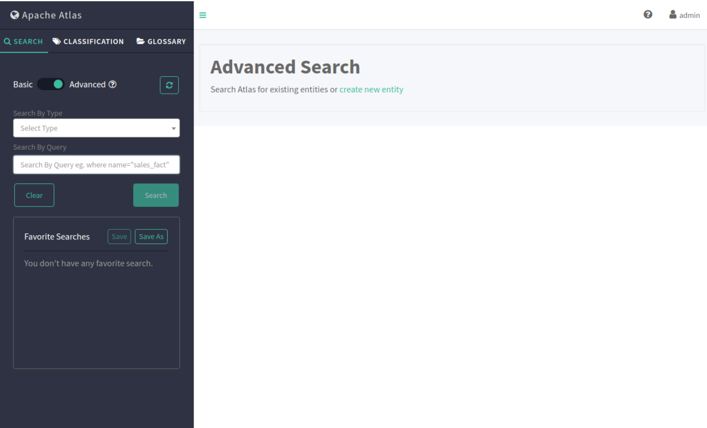Image resolution: width=707 pixels, height=428 pixels.
Task: Switch to the Search tab
Action: pyautogui.click(x=23, y=42)
